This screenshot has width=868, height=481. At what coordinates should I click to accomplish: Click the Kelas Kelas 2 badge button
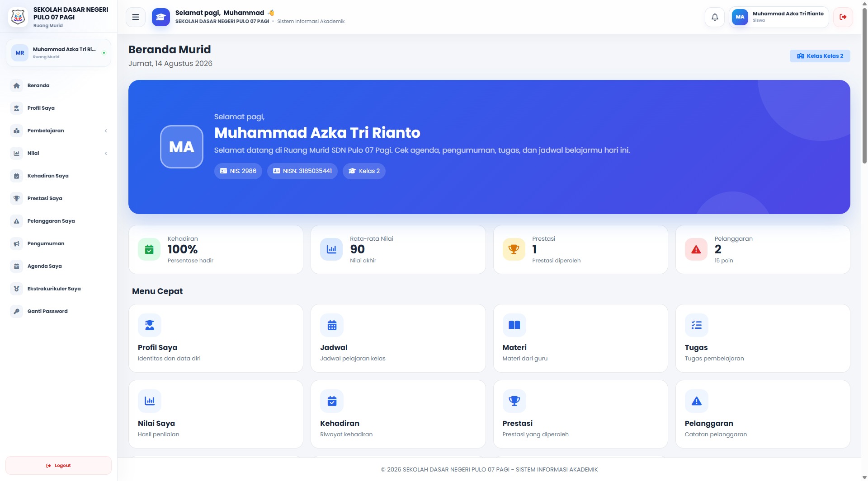[820, 56]
